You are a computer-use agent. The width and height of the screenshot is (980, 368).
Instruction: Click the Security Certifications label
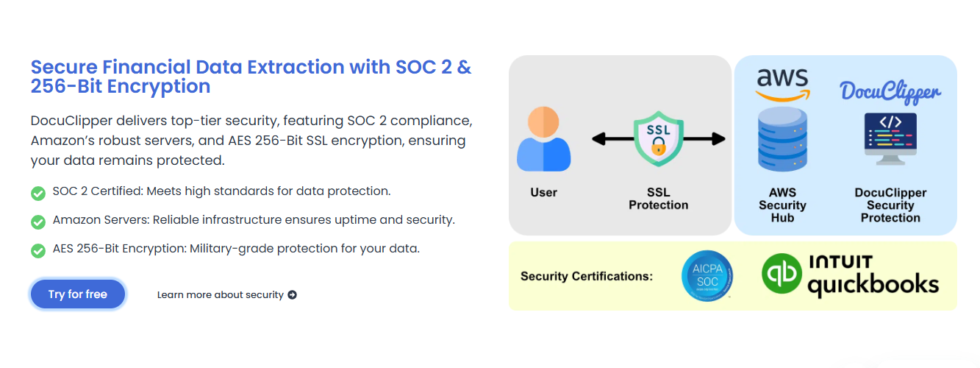[587, 277]
